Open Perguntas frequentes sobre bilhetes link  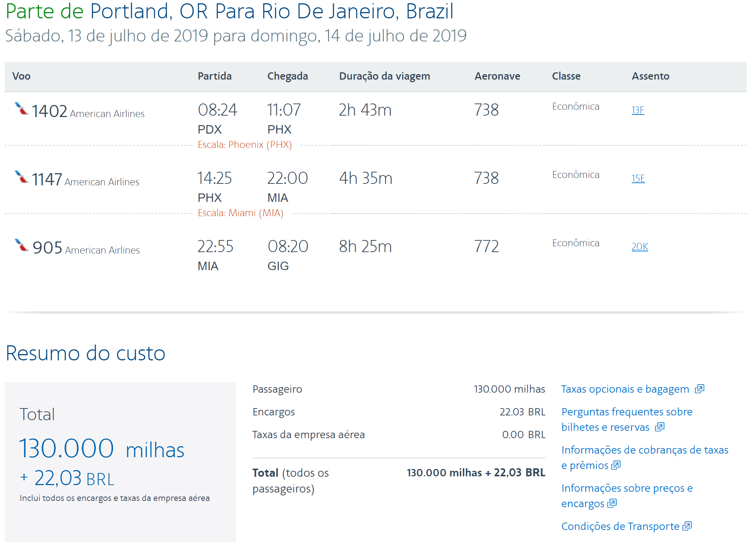(x=627, y=419)
